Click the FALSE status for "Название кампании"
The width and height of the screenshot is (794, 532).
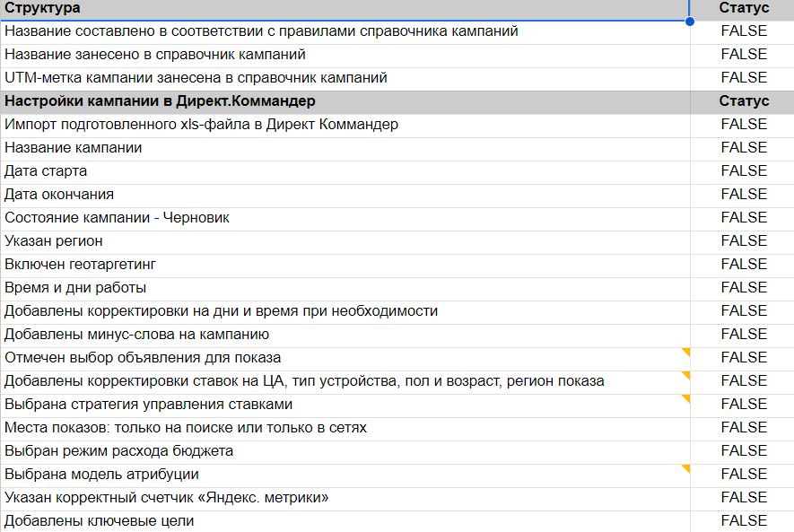744,147
